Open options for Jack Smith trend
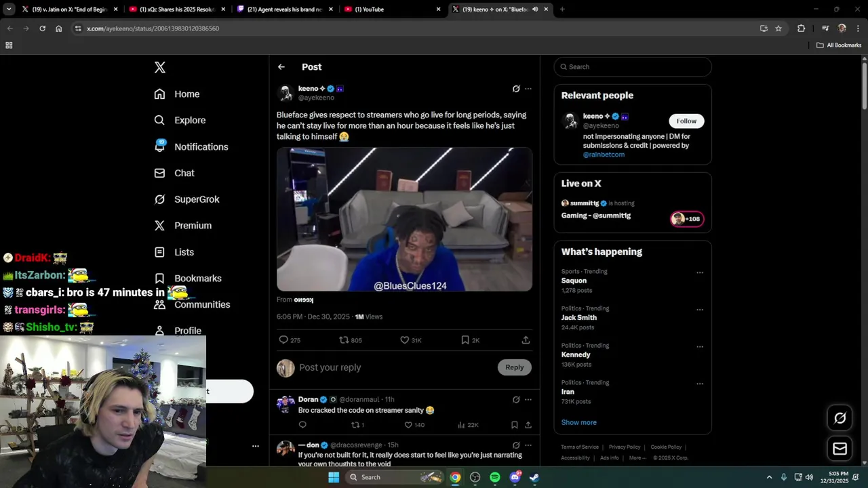Image resolution: width=868 pixels, height=488 pixels. [x=700, y=310]
